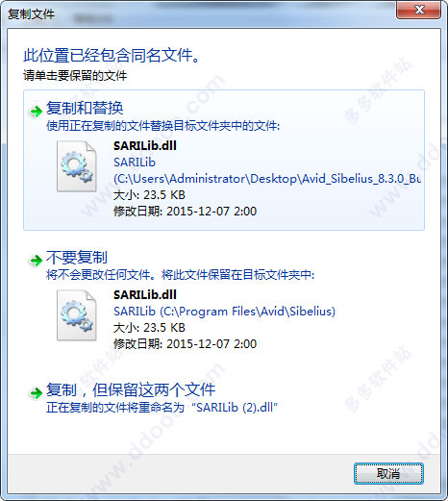
Task: Click SARILib.dll filename under 复制和替换
Action: (145, 146)
